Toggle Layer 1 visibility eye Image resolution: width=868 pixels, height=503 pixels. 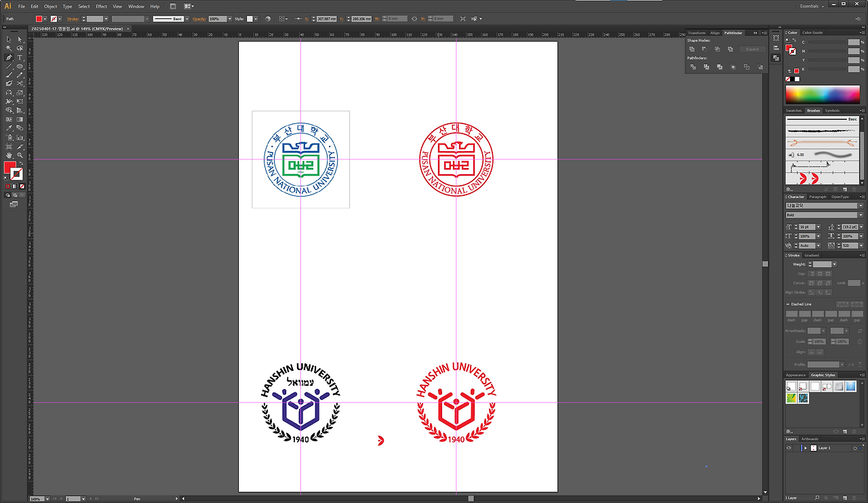[789, 448]
